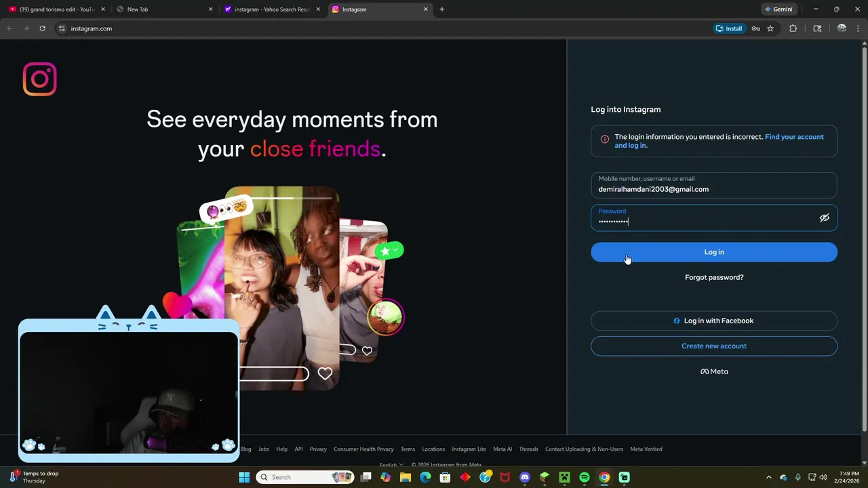This screenshot has height=488, width=868.
Task: Open the Blog footer link
Action: pyautogui.click(x=245, y=449)
